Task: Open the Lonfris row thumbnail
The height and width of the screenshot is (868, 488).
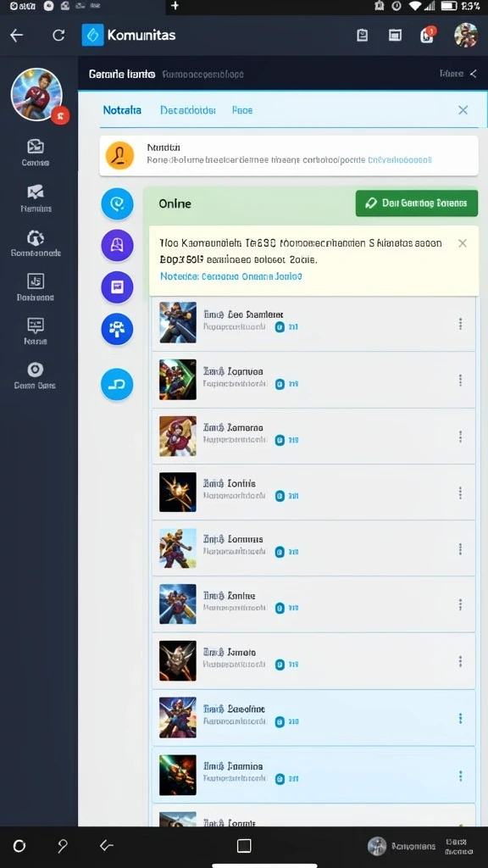Action: click(x=178, y=492)
